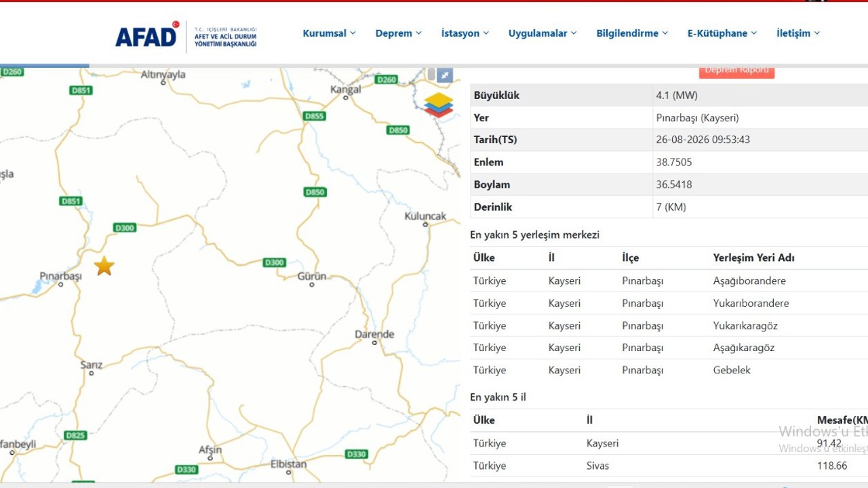
Task: Click the gray map control beside fullscreen
Action: (x=431, y=75)
